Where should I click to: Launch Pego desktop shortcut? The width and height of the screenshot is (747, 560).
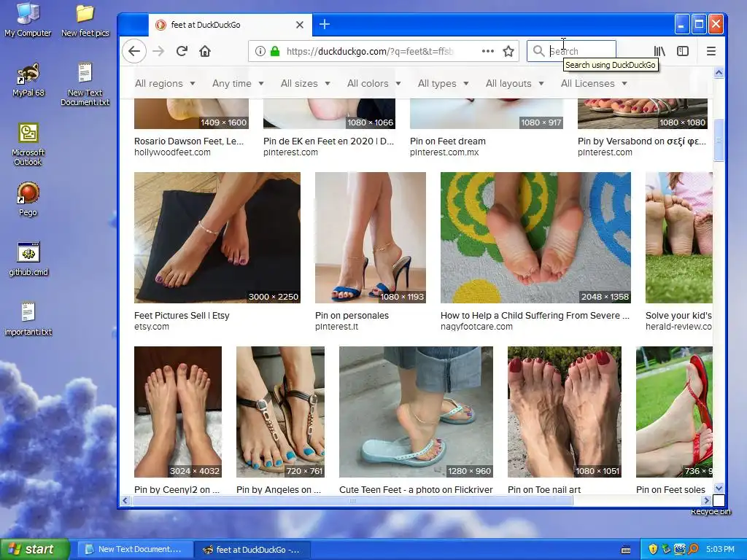pyautogui.click(x=28, y=199)
